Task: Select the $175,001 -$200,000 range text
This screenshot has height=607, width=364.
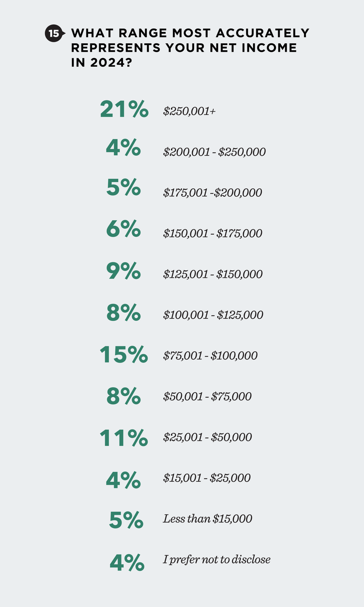Action: coord(213,193)
